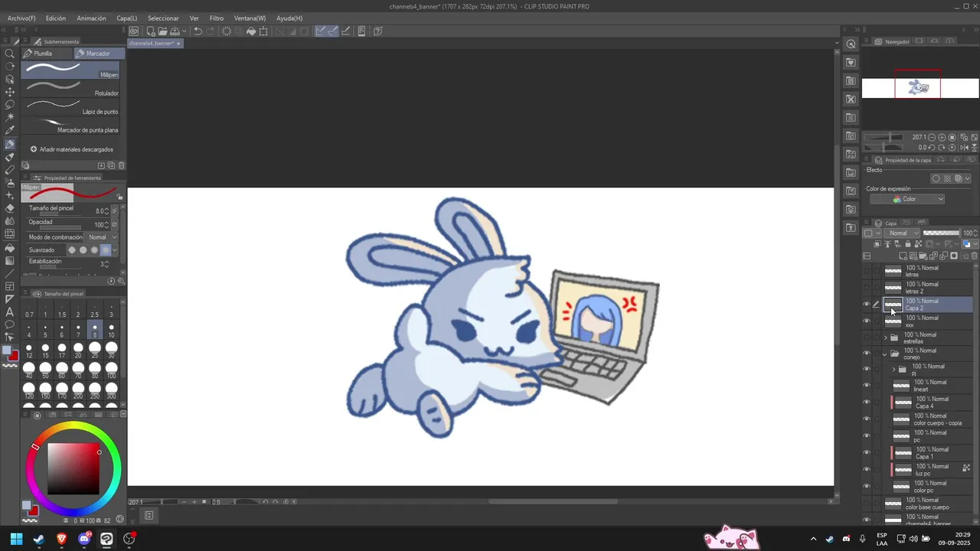This screenshot has width=980, height=551.
Task: Select the Eyedropper tool
Action: pyautogui.click(x=10, y=130)
